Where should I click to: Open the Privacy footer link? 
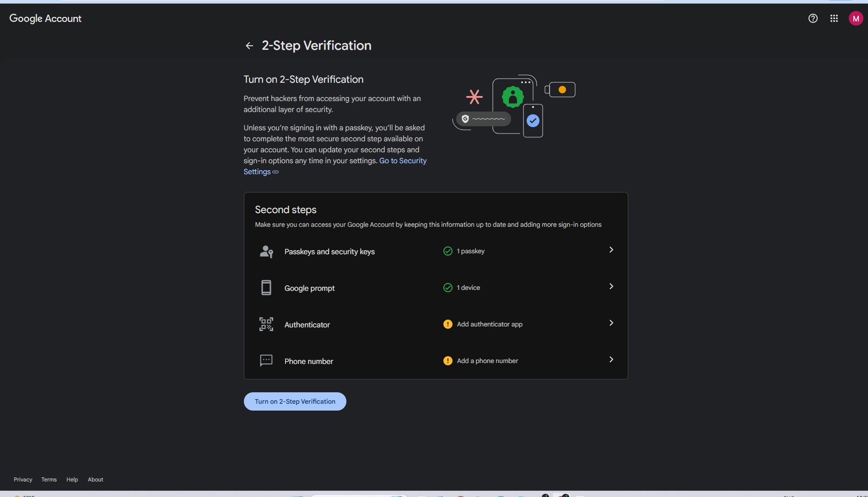tap(23, 480)
